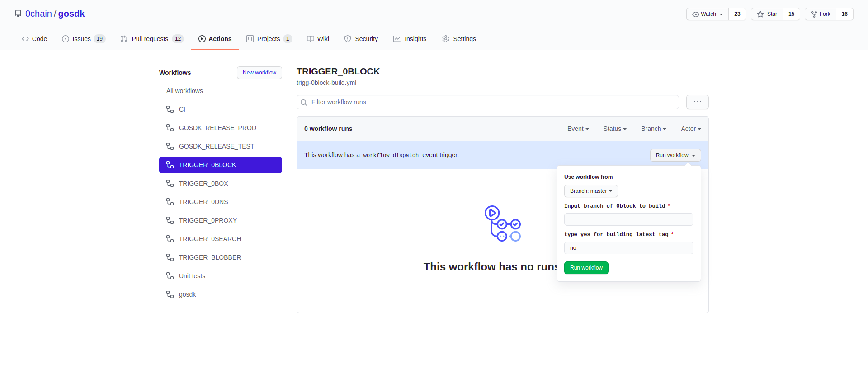The width and height of the screenshot is (868, 377).
Task: View the stargazers count 15
Action: (792, 14)
